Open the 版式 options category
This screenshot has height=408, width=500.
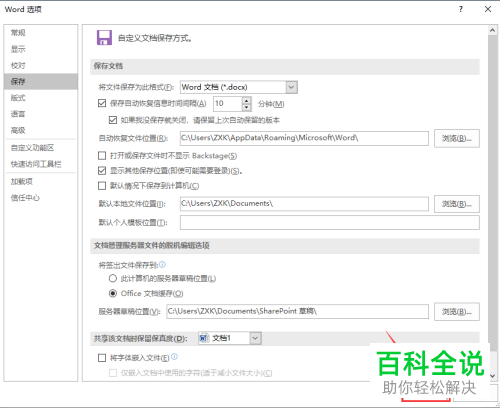(41, 98)
